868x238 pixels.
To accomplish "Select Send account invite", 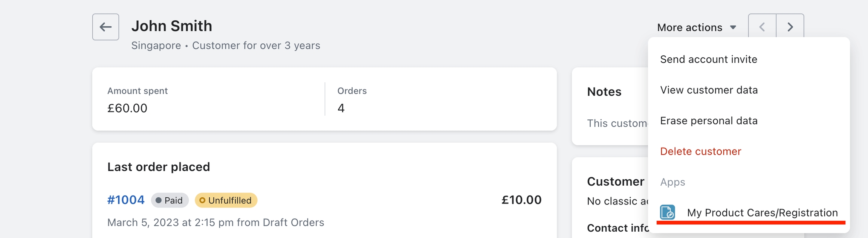I will click(708, 59).
